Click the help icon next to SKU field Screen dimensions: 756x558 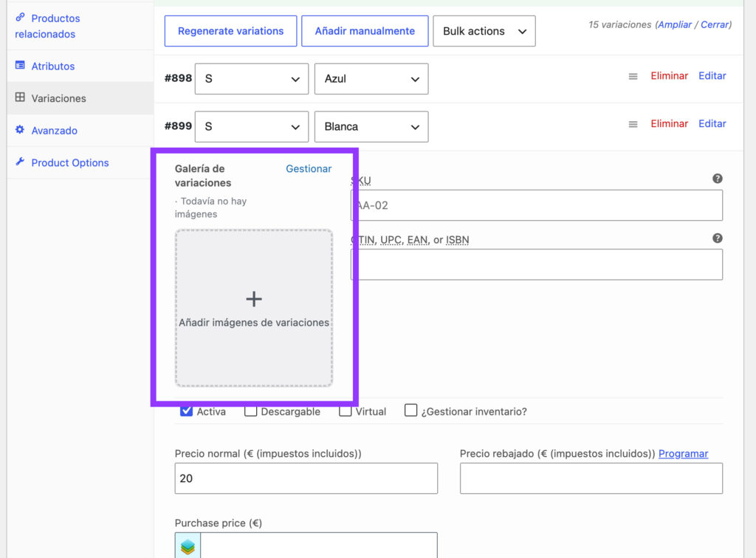tap(717, 179)
